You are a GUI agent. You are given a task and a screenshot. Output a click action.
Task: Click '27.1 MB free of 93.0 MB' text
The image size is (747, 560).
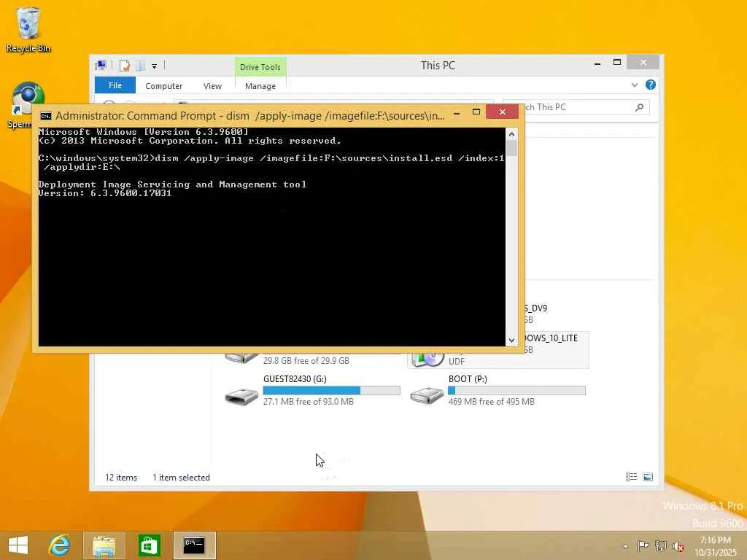click(309, 402)
